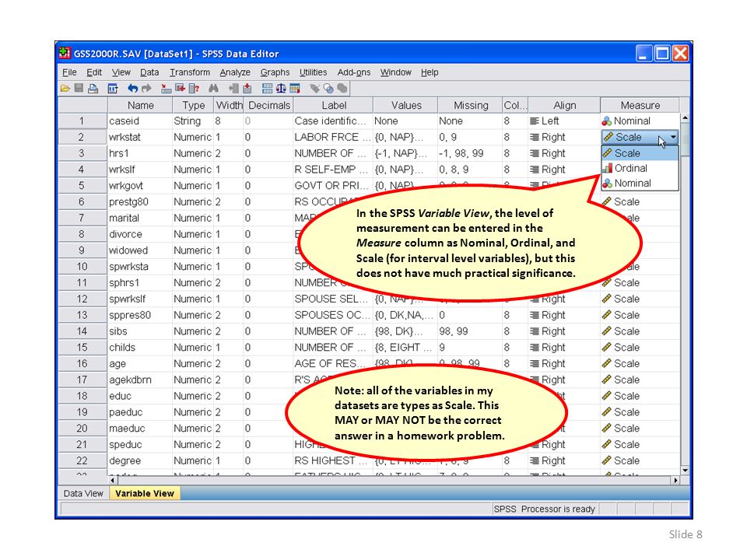This screenshot has height=560, width=747.
Task: Open the Edit menu
Action: tap(94, 72)
